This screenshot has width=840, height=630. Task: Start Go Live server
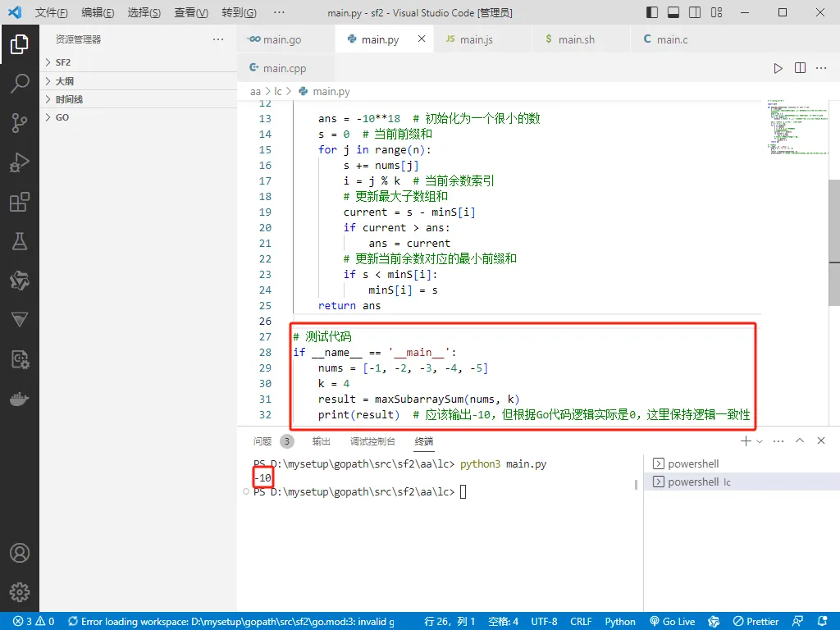(673, 622)
